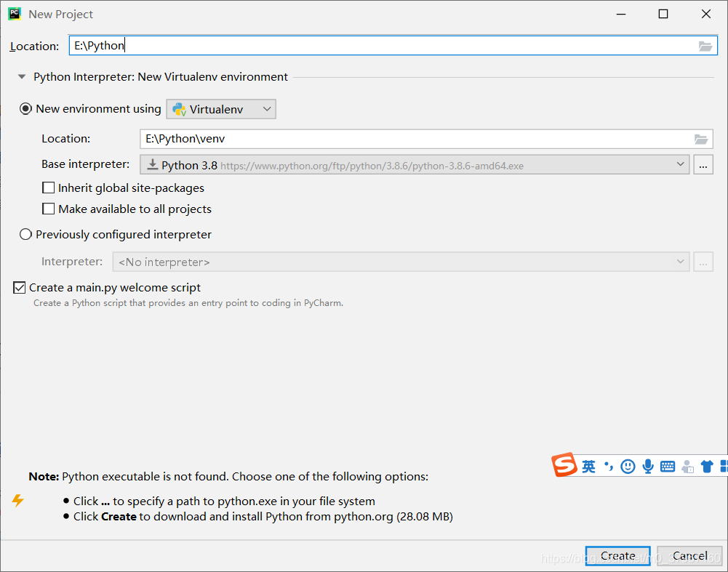Viewport: 728px width, 572px height.
Task: Click Cancel button
Action: pos(689,556)
